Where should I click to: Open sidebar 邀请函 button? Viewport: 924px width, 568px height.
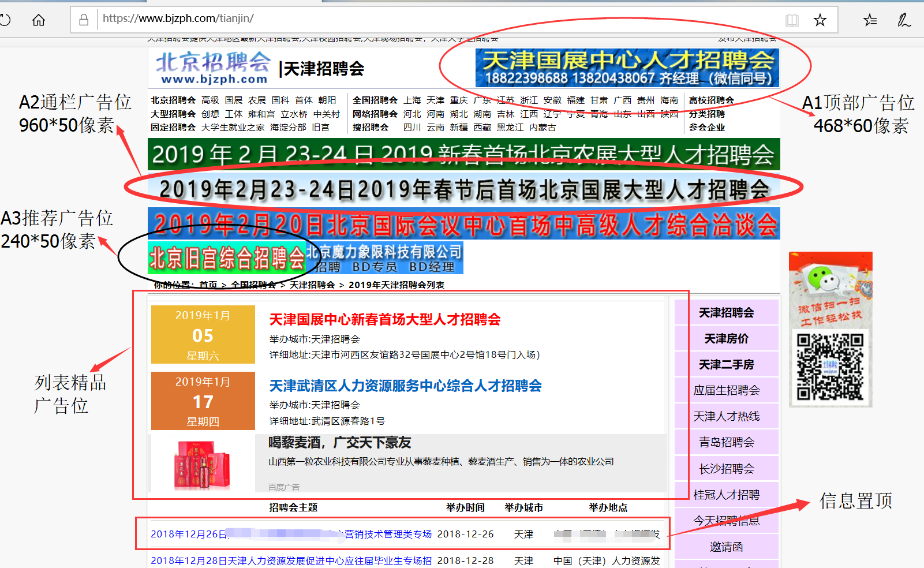tap(727, 547)
